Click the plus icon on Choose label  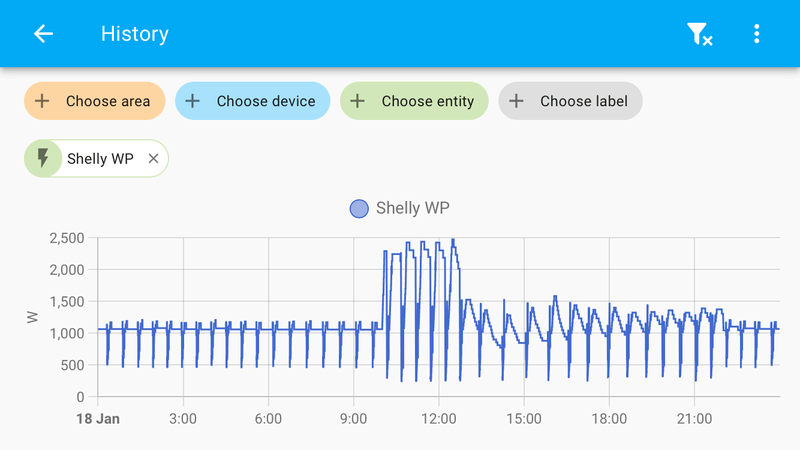[516, 101]
